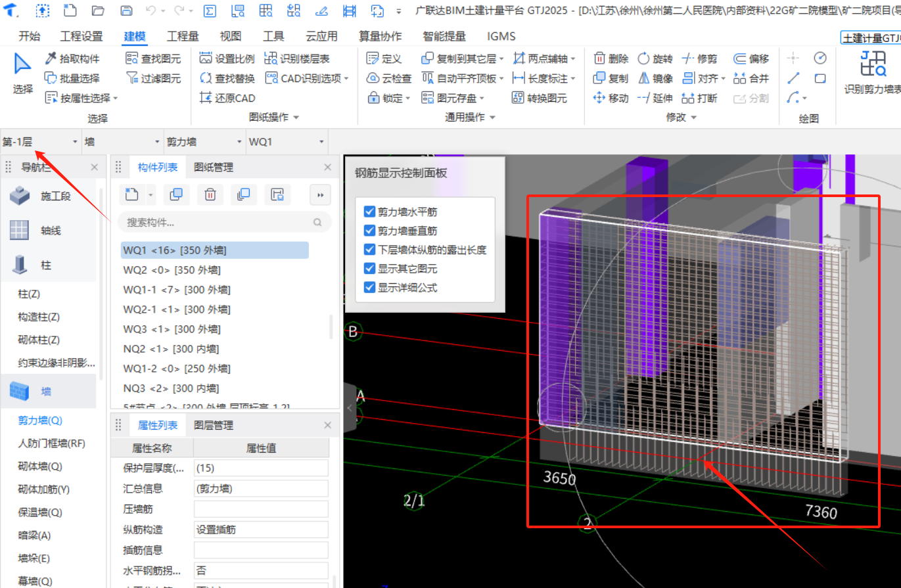The width and height of the screenshot is (901, 588).
Task: Switch to the 视图 ribbon tab
Action: [231, 36]
